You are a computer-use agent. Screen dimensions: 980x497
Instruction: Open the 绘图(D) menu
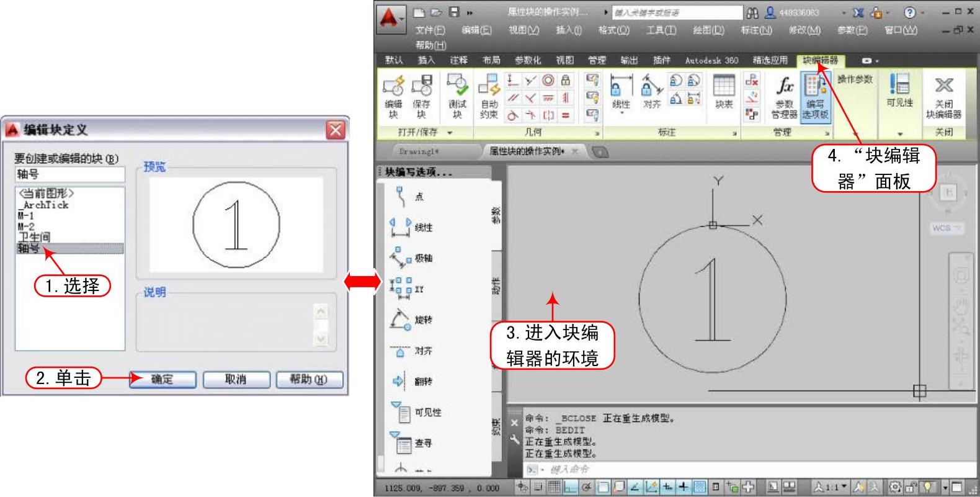pos(708,30)
